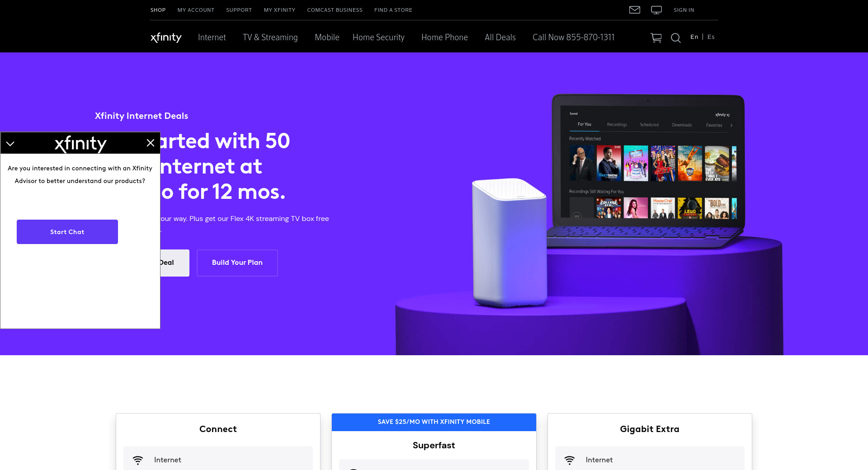
Task: Click the WiFi icon in Gigabit Extra card
Action: pyautogui.click(x=570, y=460)
